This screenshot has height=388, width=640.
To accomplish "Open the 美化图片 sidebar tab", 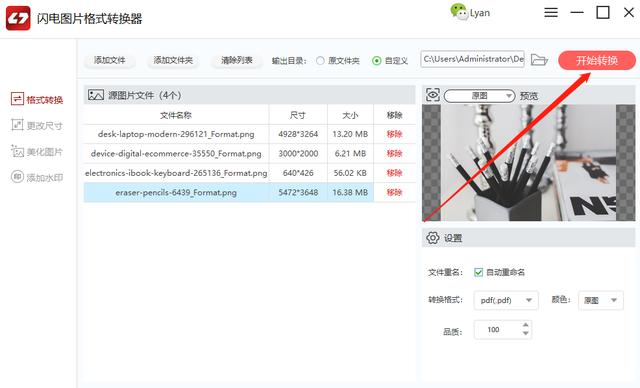I will [x=37, y=152].
